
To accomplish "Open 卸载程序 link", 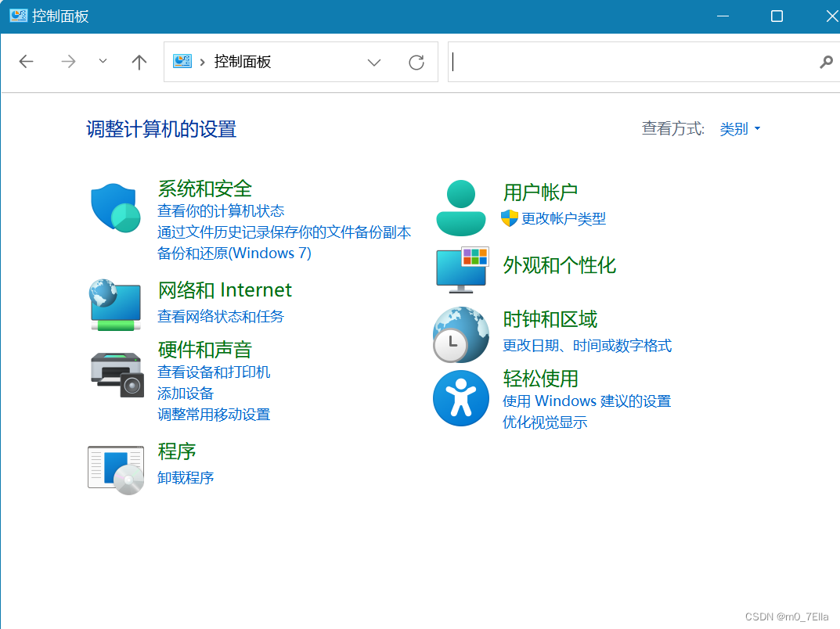I will (186, 477).
